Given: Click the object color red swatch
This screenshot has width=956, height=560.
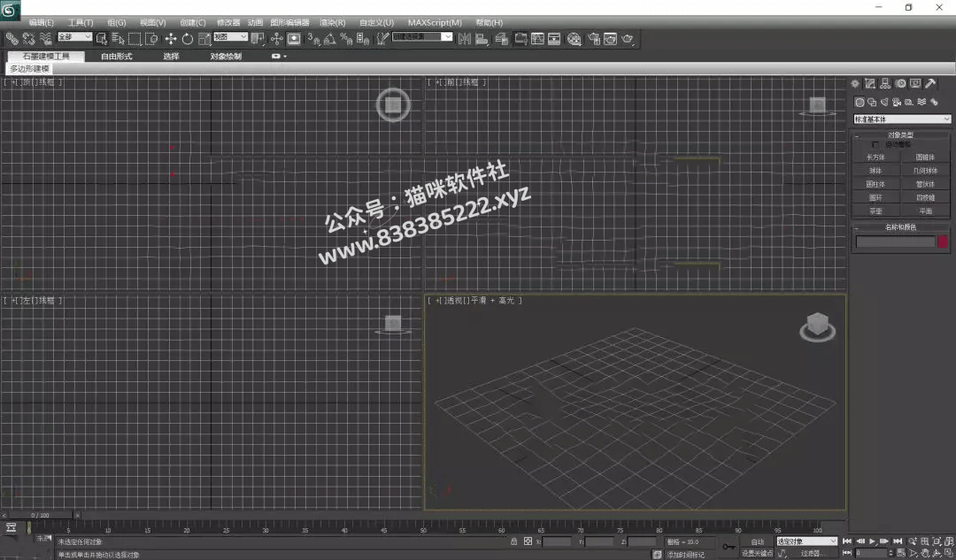Looking at the screenshot, I should 943,242.
